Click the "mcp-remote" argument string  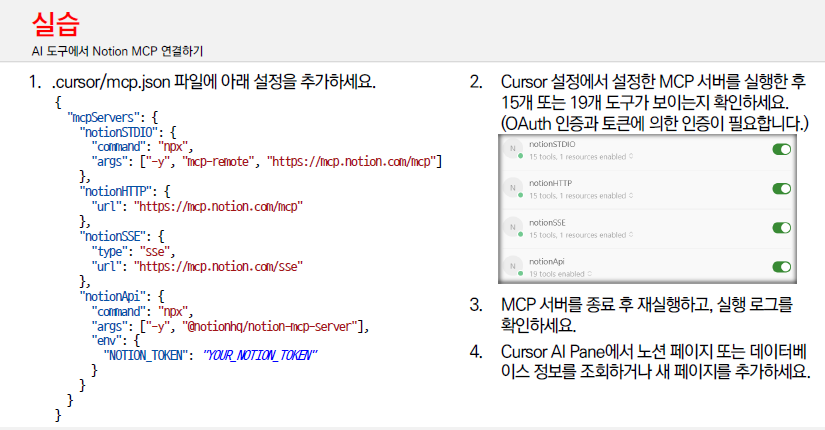(x=218, y=162)
